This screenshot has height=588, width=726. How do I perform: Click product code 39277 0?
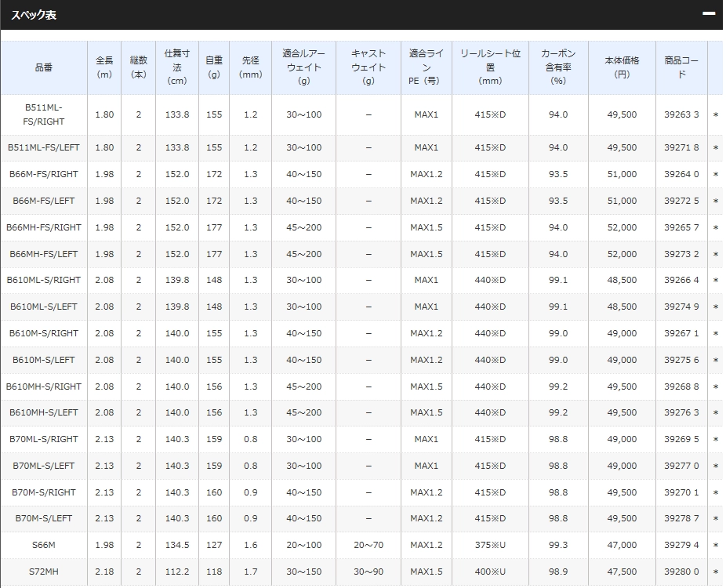tap(681, 466)
